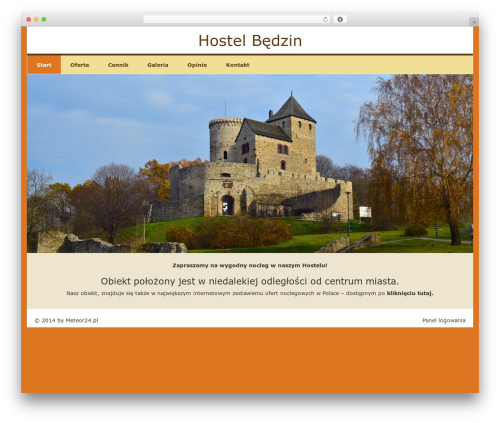Add a new tab with the plus button

[474, 22]
